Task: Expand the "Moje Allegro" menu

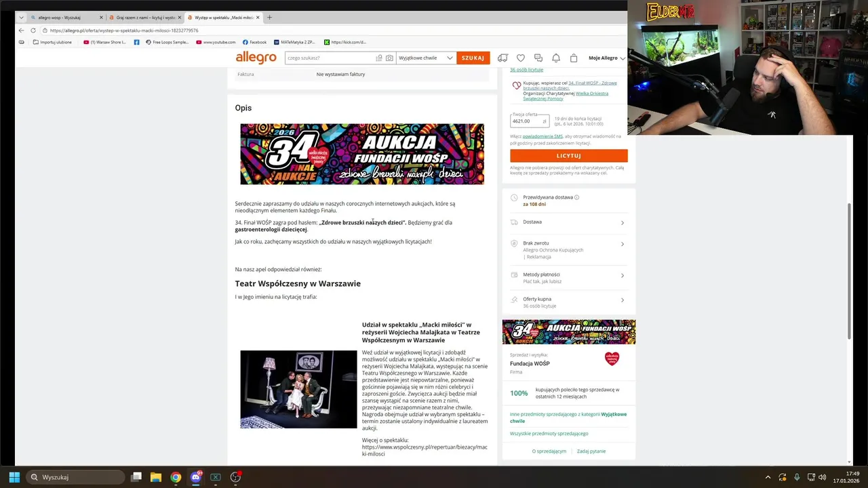Action: [607, 58]
